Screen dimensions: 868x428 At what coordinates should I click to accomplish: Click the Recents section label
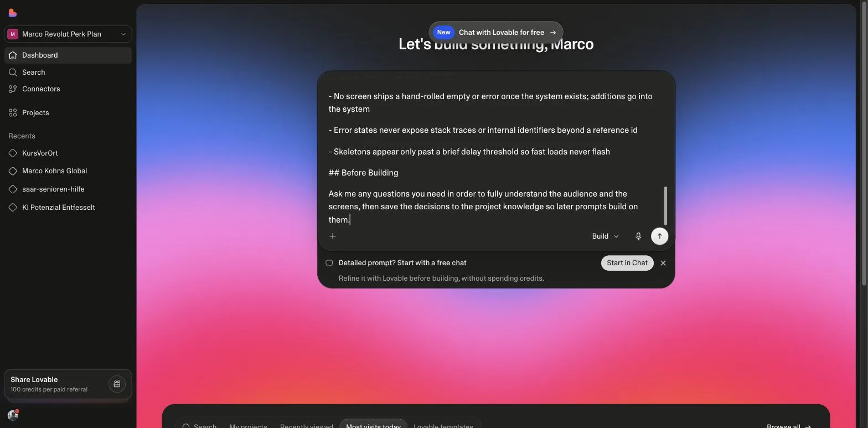[22, 136]
